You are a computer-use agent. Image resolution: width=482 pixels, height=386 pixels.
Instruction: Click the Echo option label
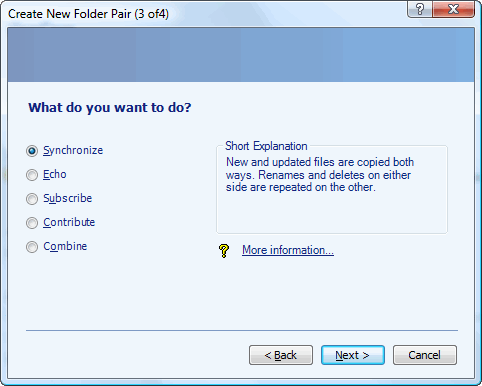coord(55,174)
